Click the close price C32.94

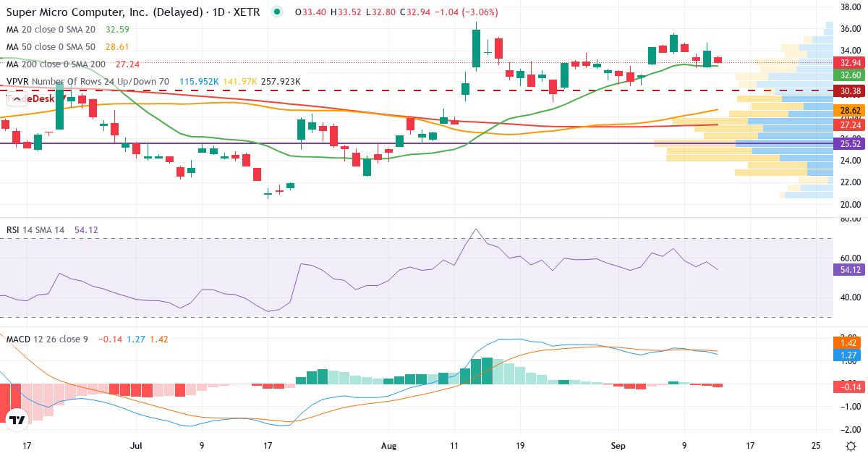416,12
